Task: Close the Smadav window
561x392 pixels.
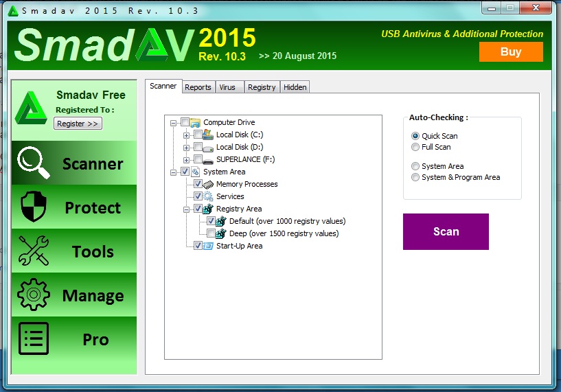Action: coord(536,8)
